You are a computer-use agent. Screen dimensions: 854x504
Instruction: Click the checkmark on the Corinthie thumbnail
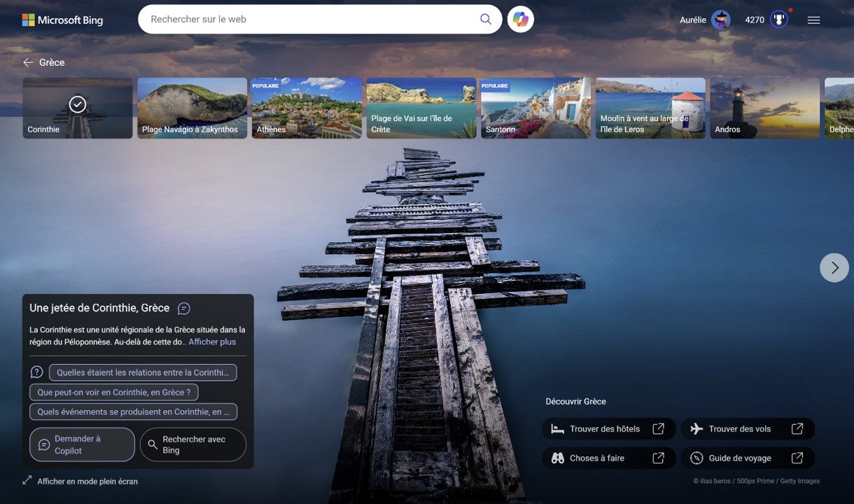click(x=78, y=104)
